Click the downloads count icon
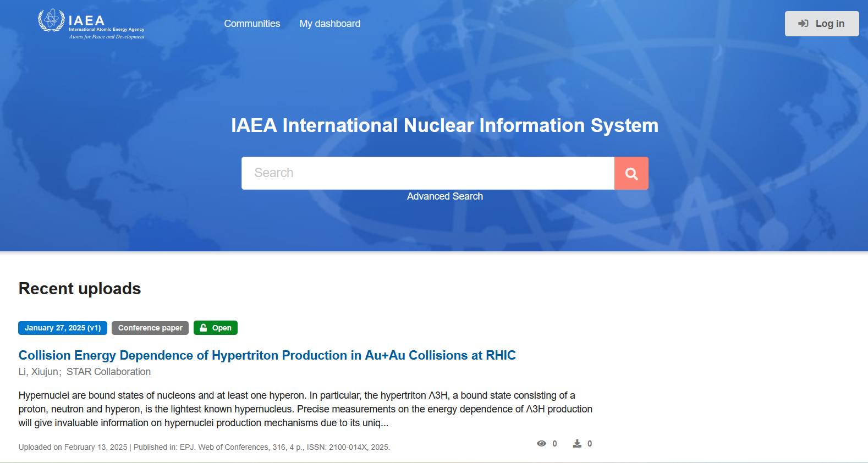Image resolution: width=868 pixels, height=463 pixels. point(577,444)
